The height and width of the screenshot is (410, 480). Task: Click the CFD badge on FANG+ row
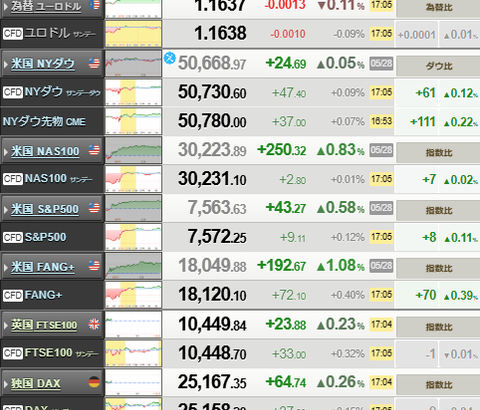click(13, 295)
